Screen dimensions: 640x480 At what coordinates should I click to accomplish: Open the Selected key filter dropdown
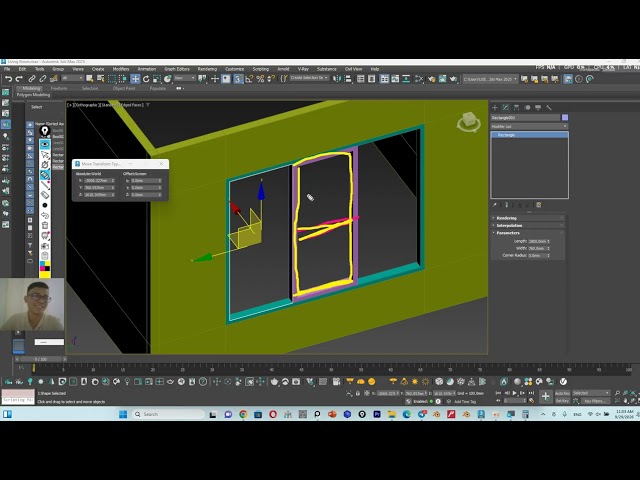(591, 393)
